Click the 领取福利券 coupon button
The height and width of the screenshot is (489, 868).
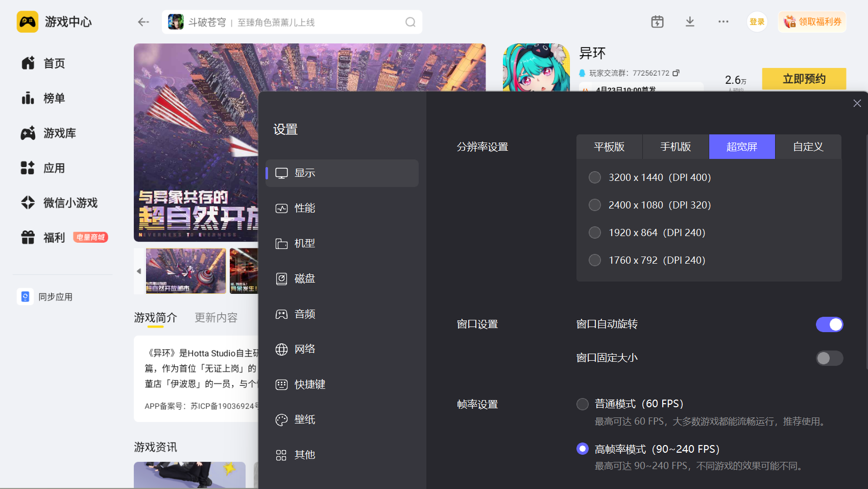point(812,22)
